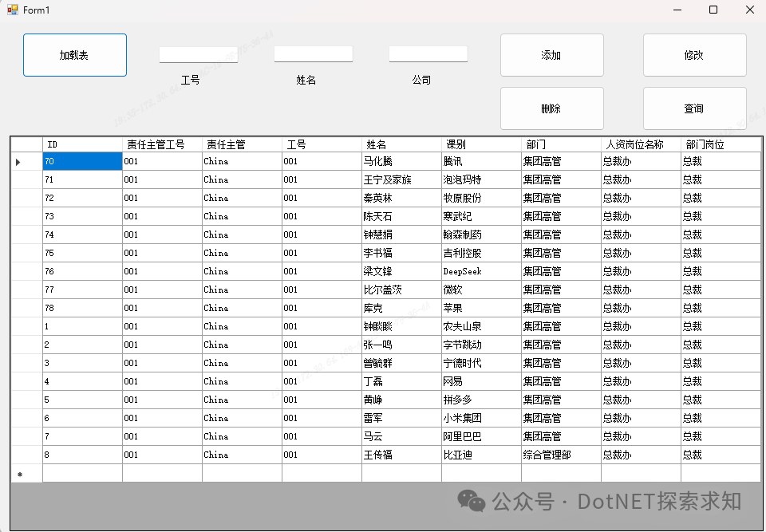
Task: Maximize the Form1 window
Action: coord(713,10)
